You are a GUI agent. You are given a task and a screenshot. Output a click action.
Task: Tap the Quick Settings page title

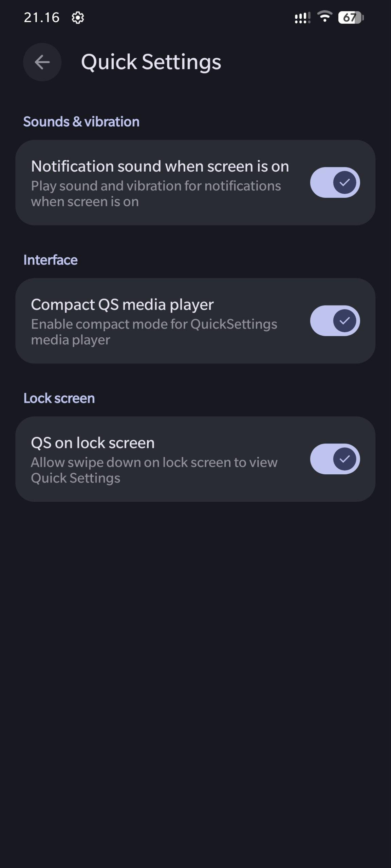coord(151,62)
